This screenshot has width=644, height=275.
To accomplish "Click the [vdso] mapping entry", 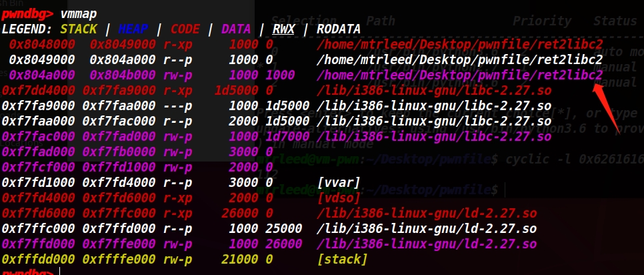I will click(x=339, y=198).
